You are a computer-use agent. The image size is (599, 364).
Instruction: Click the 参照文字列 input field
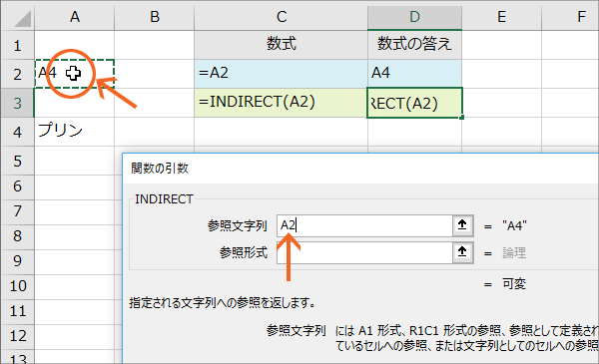(364, 225)
